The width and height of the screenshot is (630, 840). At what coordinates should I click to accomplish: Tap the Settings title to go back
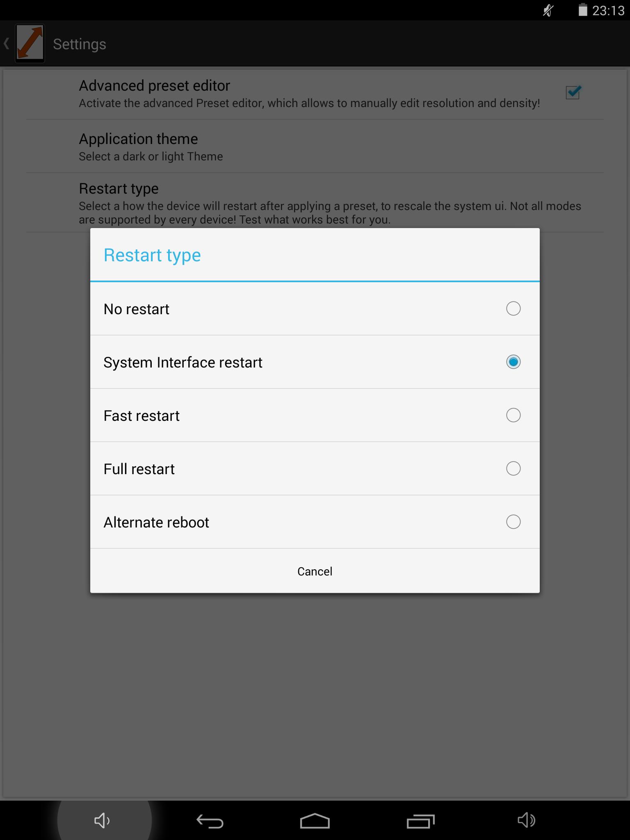[x=80, y=44]
